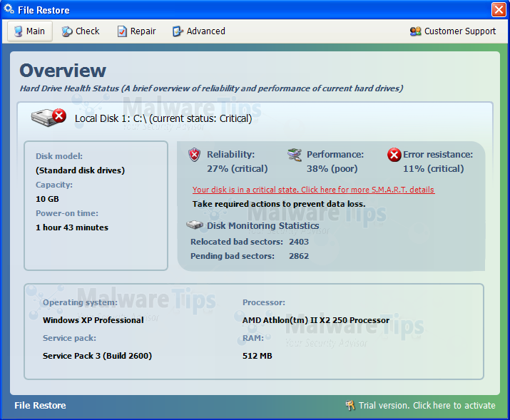Click the Customer Support people icon
Image resolution: width=510 pixels, height=420 pixels.
[415, 31]
